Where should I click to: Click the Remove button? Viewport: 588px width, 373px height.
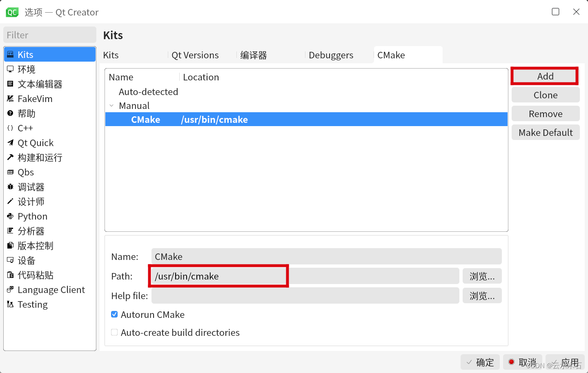545,114
